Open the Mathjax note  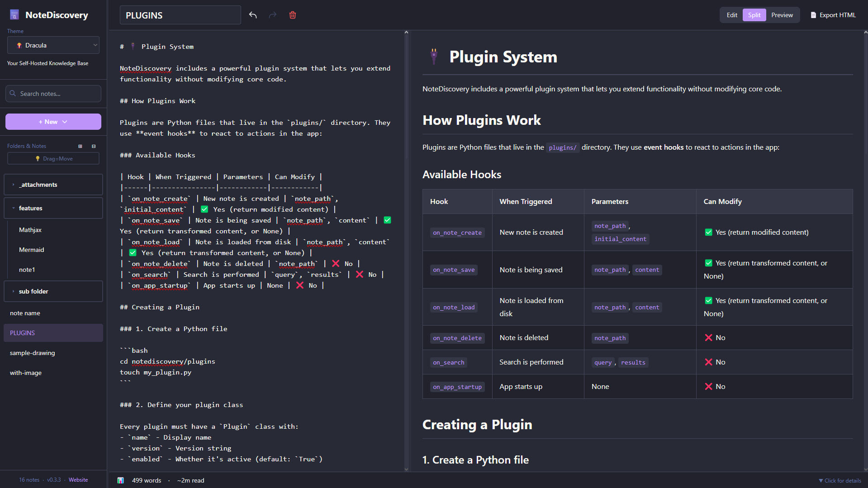tap(30, 230)
